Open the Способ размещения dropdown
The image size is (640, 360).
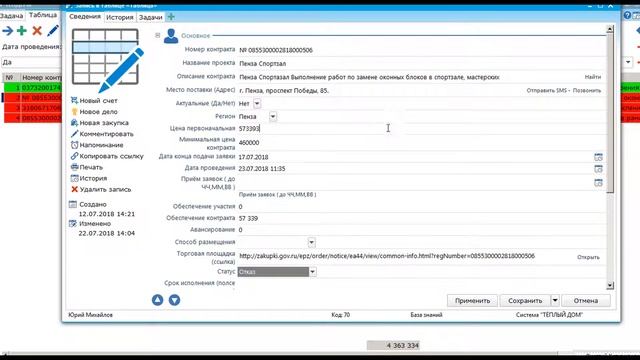point(311,242)
